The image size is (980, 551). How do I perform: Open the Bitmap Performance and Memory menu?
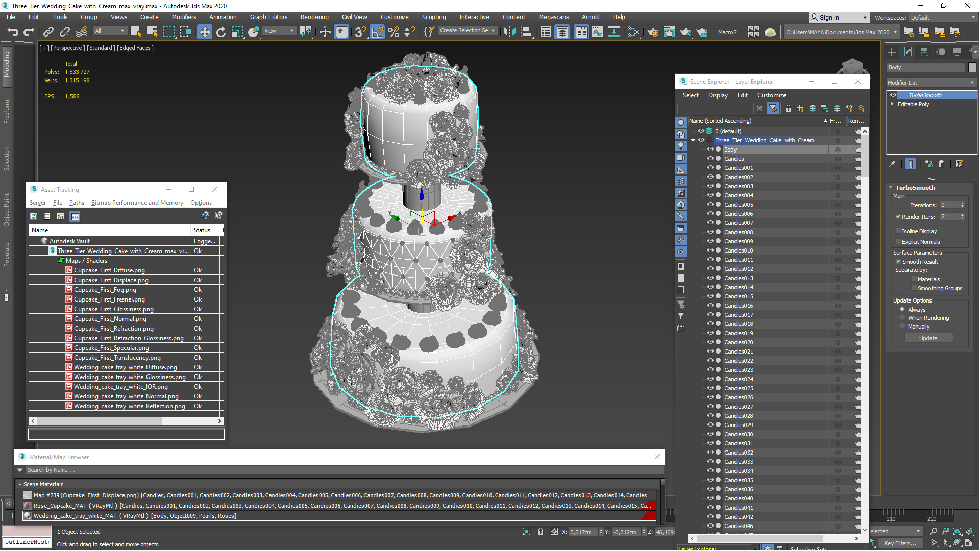pyautogui.click(x=137, y=203)
